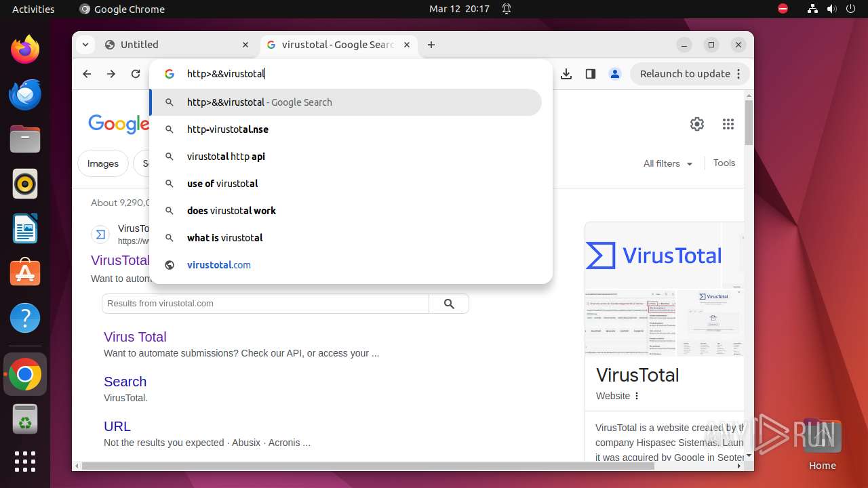868x488 pixels.
Task: Select suggestion http>&&virustotal Google Search
Action: pyautogui.click(x=345, y=102)
